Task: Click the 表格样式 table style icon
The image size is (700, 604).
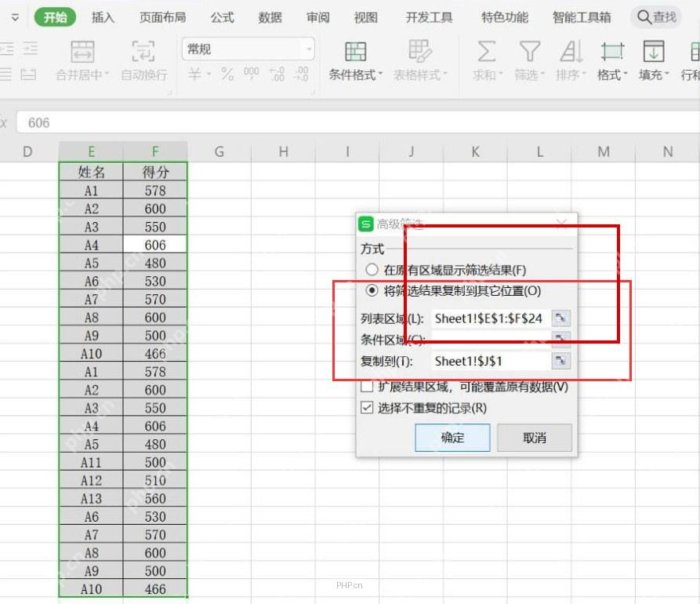Action: pos(420,51)
